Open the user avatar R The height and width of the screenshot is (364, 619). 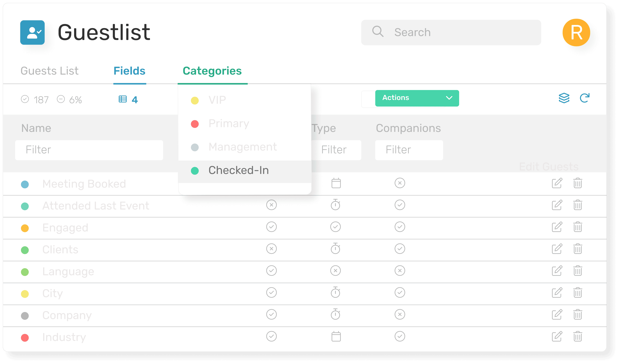pos(576,32)
